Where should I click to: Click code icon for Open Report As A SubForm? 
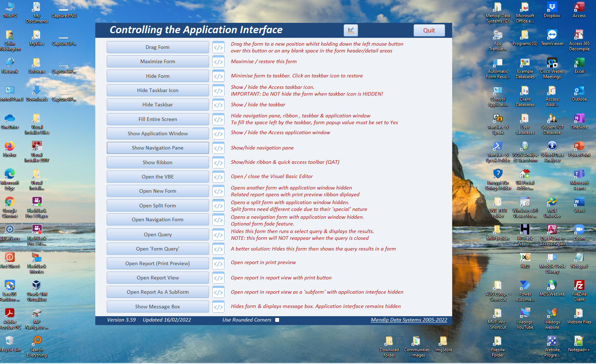218,292
